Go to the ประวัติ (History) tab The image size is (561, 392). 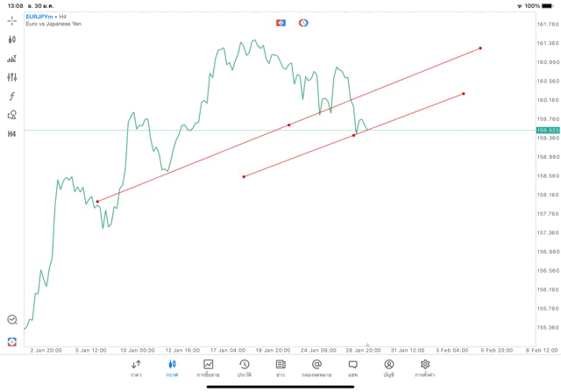pos(244,367)
